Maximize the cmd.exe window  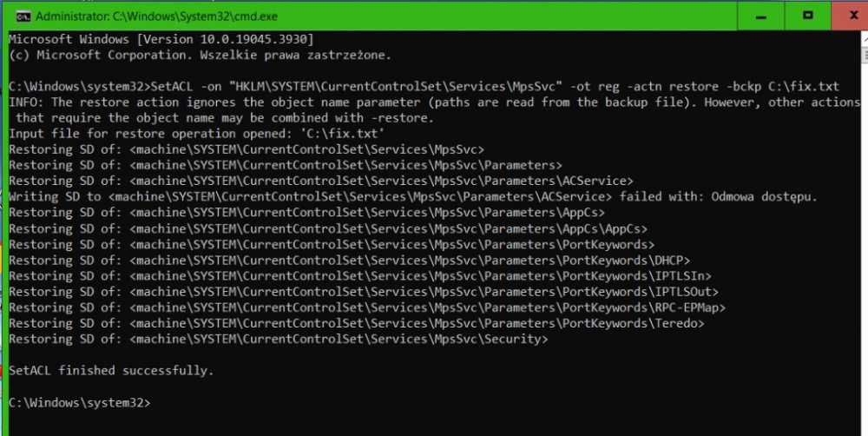(808, 15)
